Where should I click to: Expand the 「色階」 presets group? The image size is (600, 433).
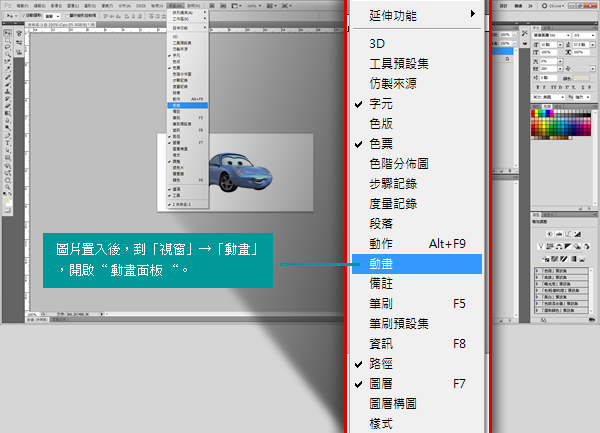(x=537, y=271)
